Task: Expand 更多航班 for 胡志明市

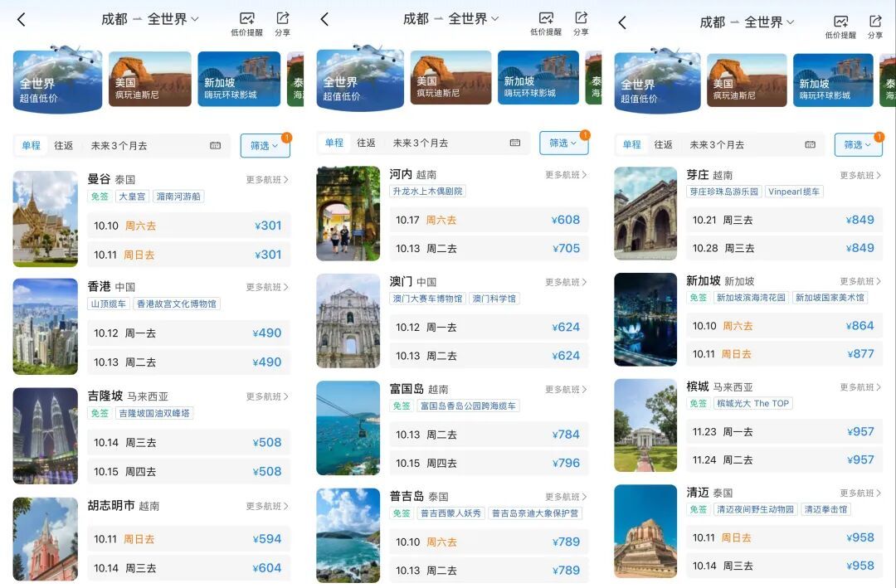Action: click(267, 506)
